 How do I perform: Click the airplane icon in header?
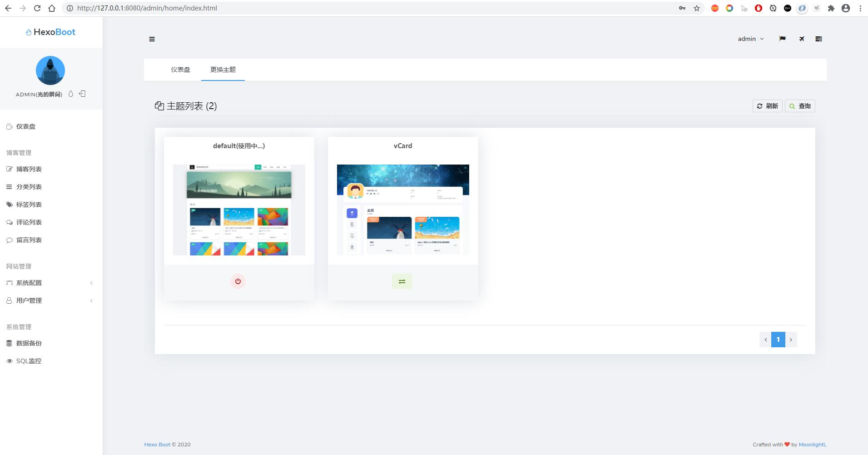tap(802, 39)
